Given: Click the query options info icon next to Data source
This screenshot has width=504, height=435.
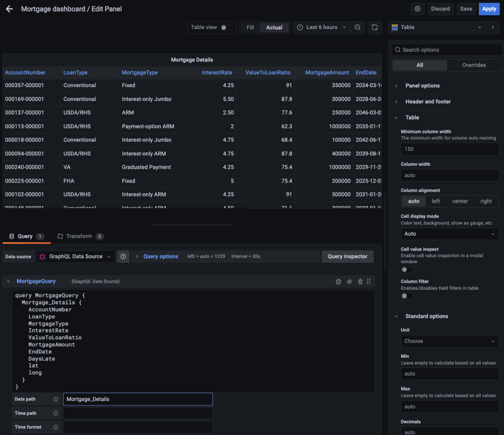Looking at the screenshot, I should tap(123, 256).
